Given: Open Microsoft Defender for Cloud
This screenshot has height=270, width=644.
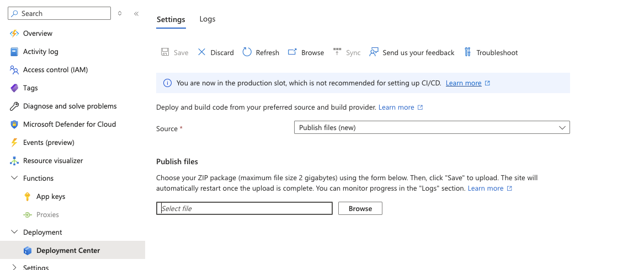Looking at the screenshot, I should click(70, 125).
